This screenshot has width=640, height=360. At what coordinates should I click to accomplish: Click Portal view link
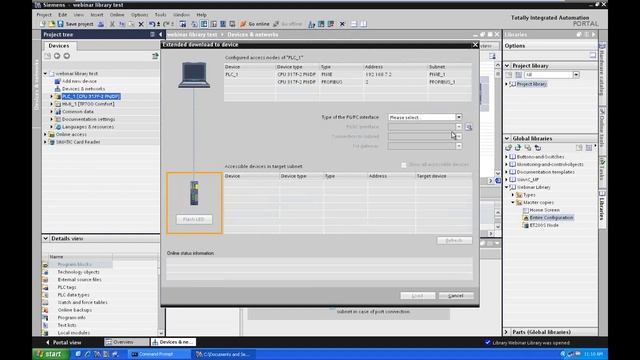point(67,342)
